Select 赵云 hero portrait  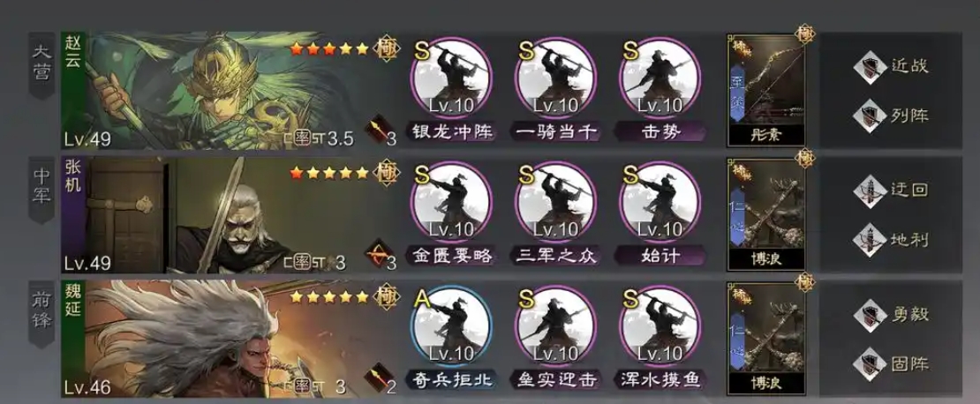pos(231,91)
